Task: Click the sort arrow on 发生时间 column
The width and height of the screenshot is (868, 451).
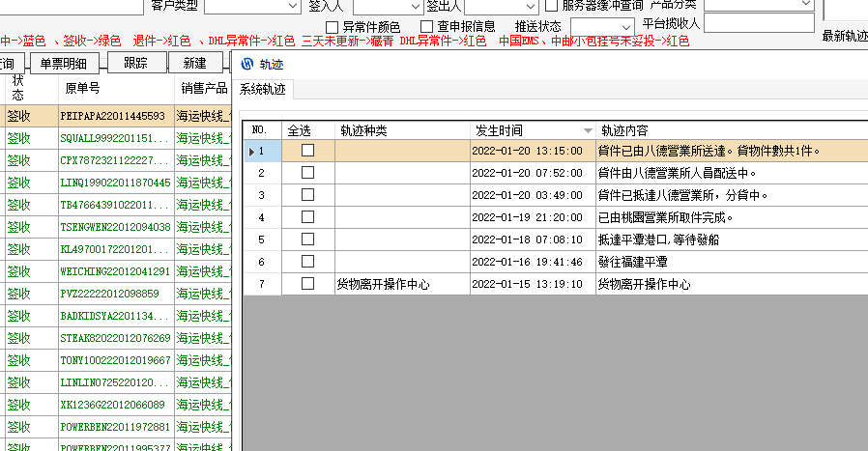Action: pyautogui.click(x=588, y=131)
